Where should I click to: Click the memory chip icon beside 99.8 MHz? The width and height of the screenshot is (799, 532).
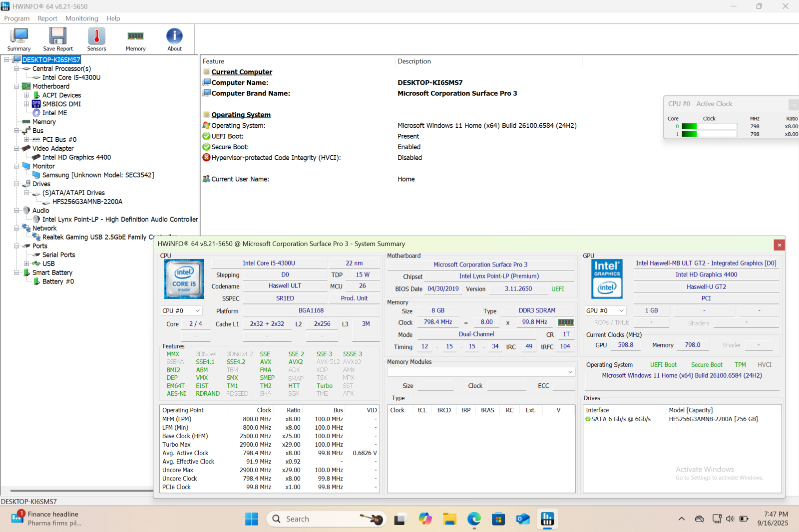coord(565,322)
